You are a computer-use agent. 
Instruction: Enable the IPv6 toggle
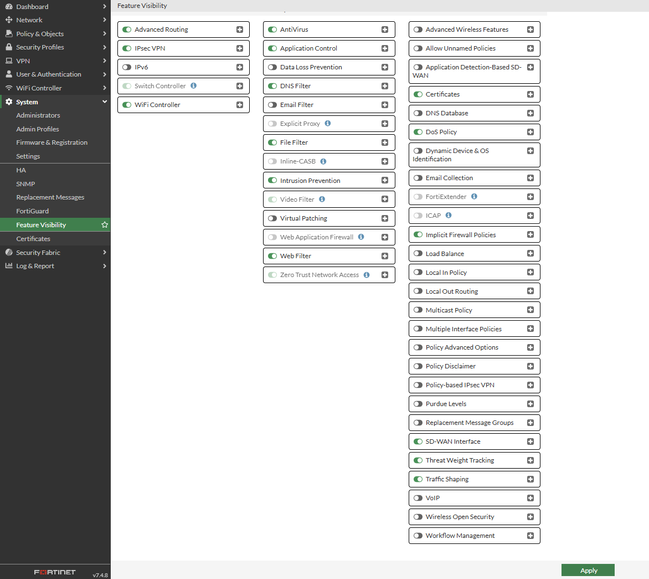coord(127,67)
